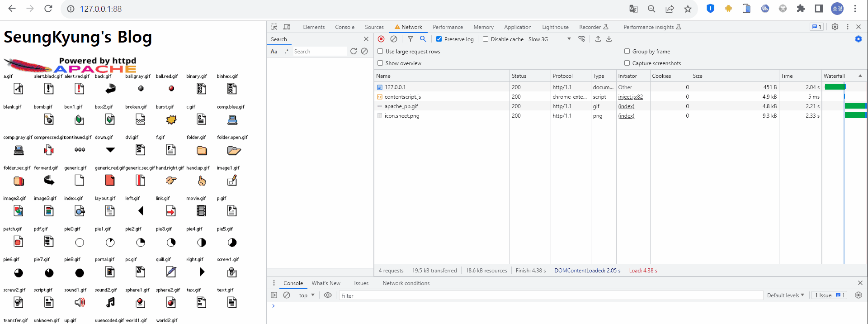Click the share page icon in address bar

670,9
